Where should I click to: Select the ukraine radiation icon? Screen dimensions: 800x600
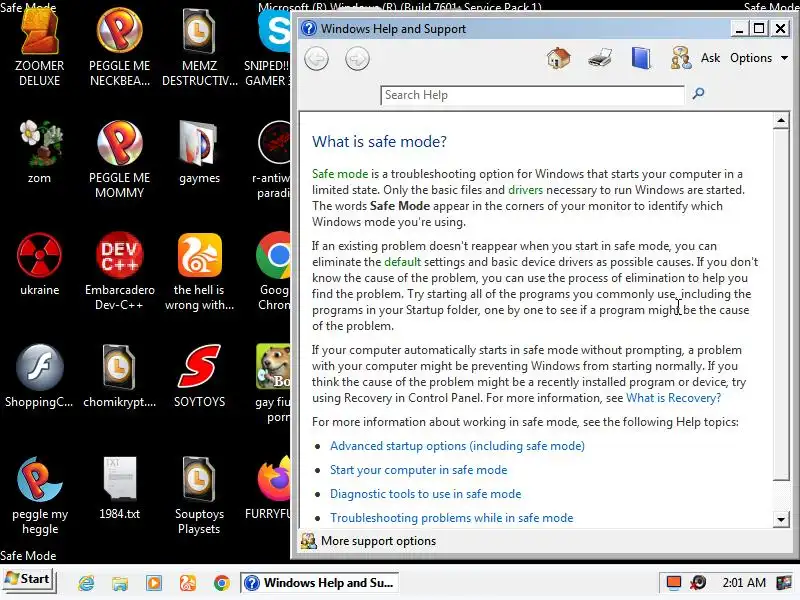39,264
